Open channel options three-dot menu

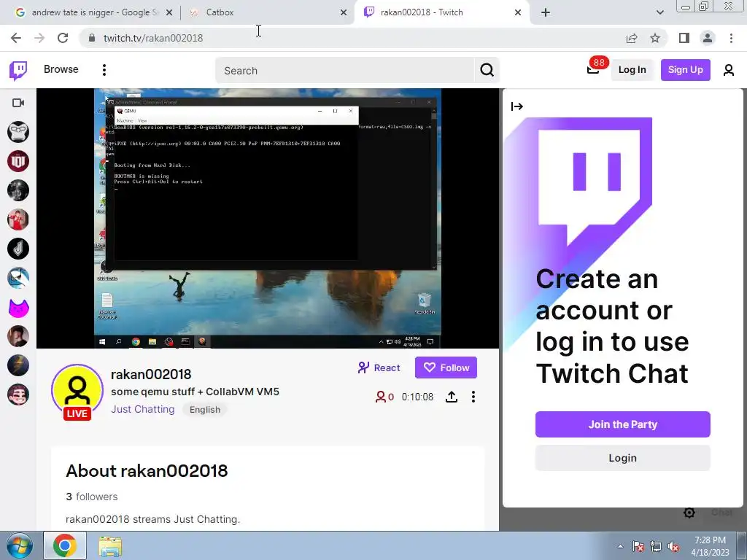point(473,397)
